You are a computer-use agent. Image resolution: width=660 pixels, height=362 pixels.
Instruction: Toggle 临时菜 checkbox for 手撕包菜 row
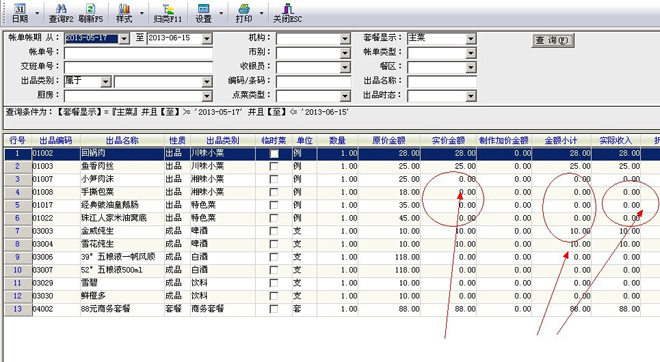point(274,192)
